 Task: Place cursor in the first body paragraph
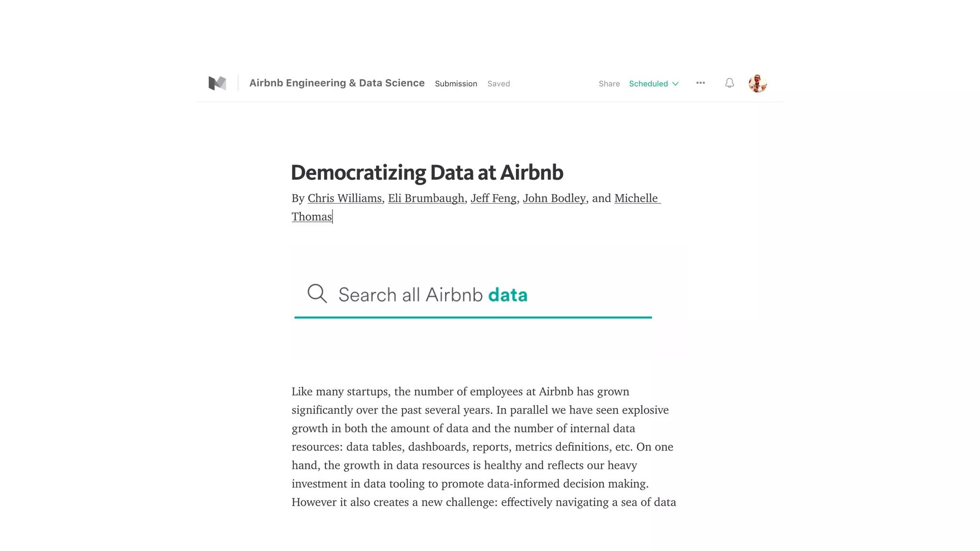click(479, 447)
